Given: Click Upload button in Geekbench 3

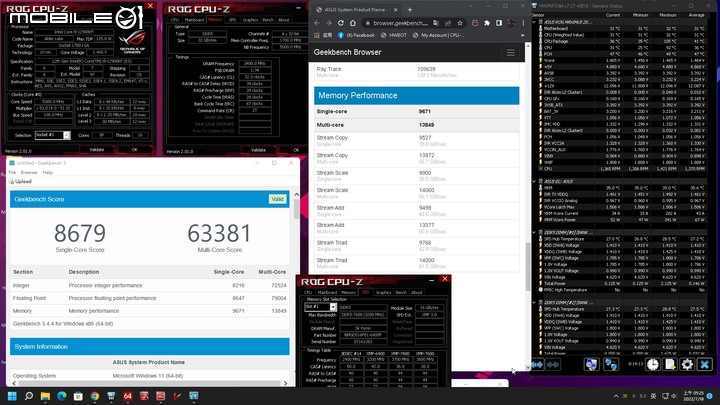Looking at the screenshot, I should click(20, 181).
